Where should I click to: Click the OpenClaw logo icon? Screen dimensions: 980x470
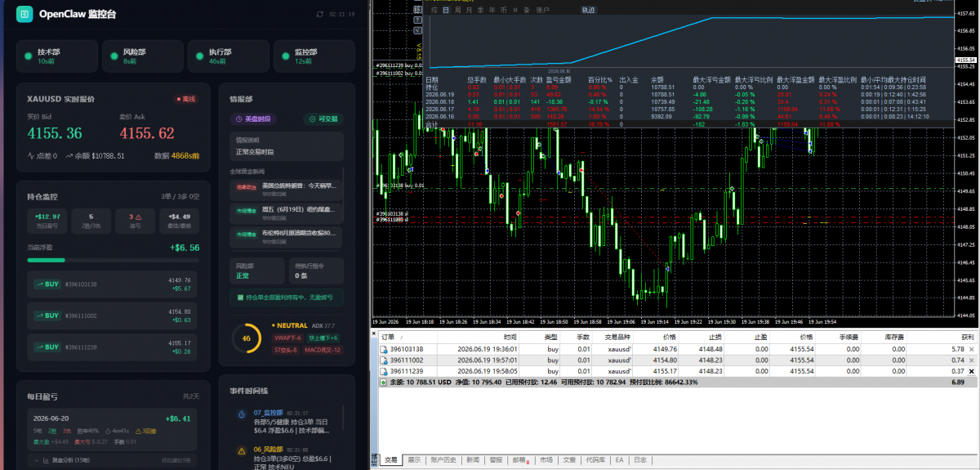24,14
